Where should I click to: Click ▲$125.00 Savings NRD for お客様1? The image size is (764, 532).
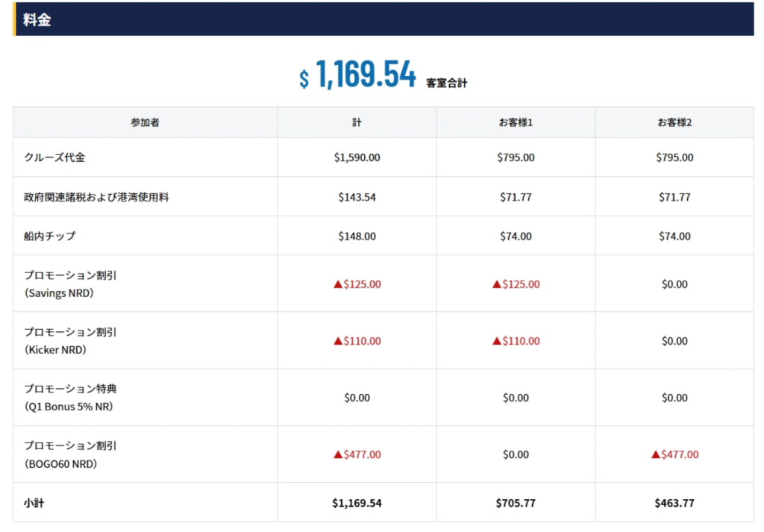coord(516,284)
